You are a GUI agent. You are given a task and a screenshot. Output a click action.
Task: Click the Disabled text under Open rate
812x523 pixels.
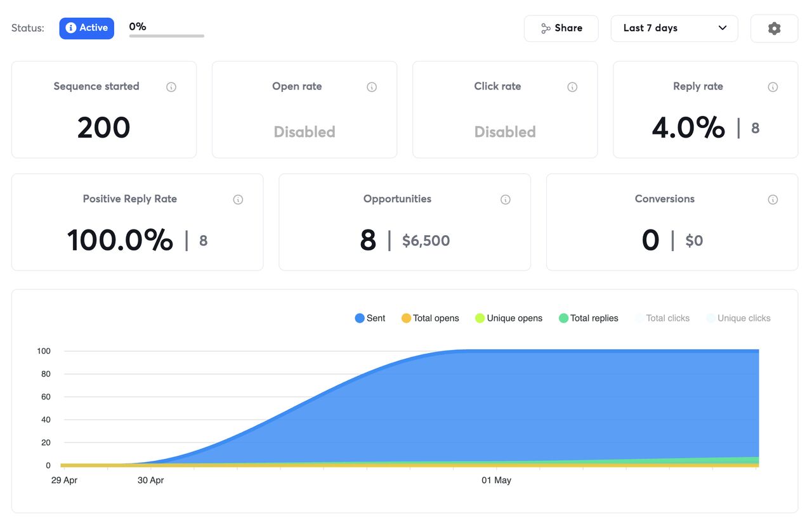click(x=304, y=132)
